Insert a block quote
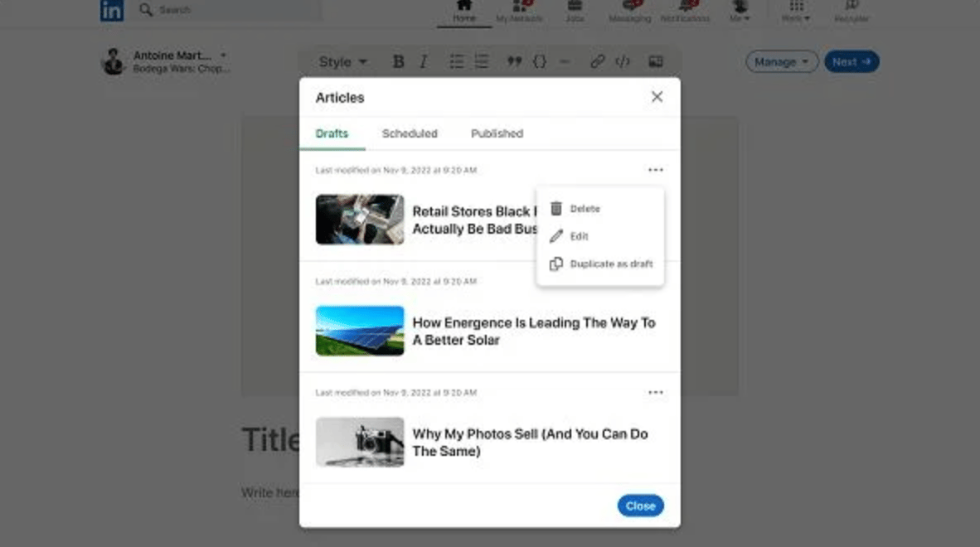980x547 pixels. click(514, 61)
